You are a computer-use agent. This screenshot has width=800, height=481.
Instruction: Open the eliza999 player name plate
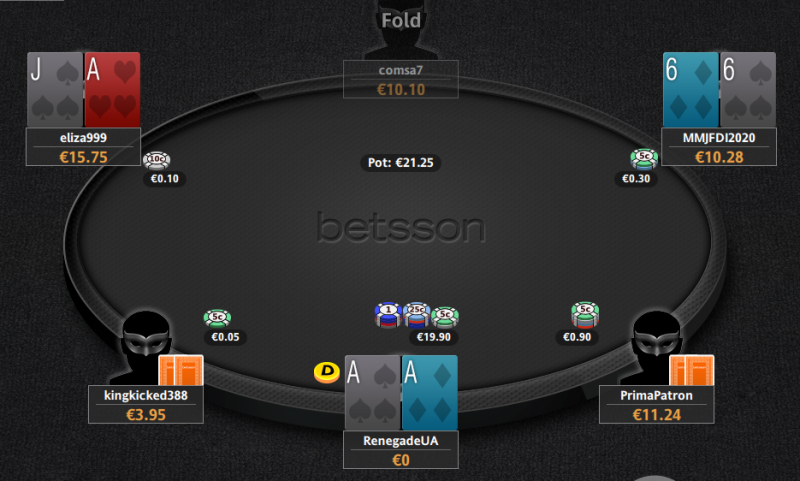(84, 147)
